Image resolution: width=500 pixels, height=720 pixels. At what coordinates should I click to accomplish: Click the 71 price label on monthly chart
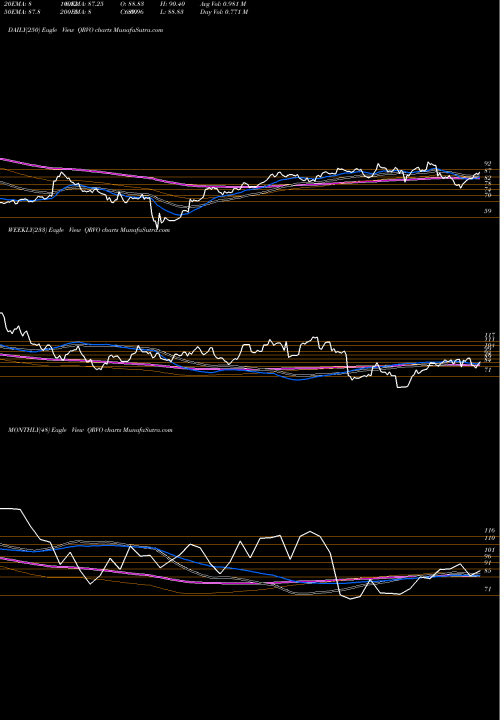tap(488, 589)
